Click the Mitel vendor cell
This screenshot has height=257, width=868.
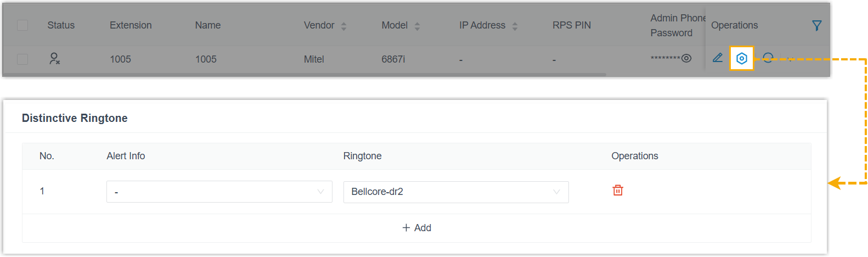click(314, 59)
